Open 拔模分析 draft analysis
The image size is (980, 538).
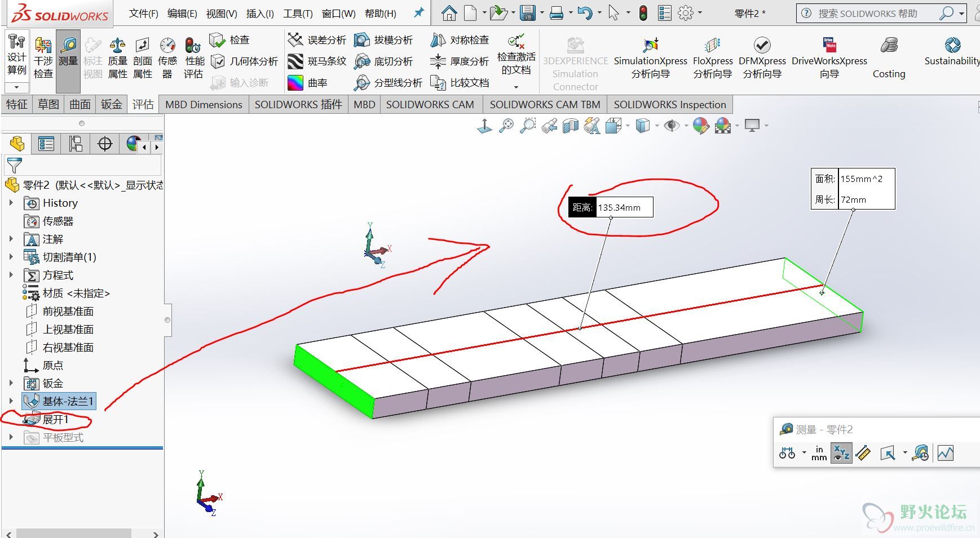[x=383, y=40]
